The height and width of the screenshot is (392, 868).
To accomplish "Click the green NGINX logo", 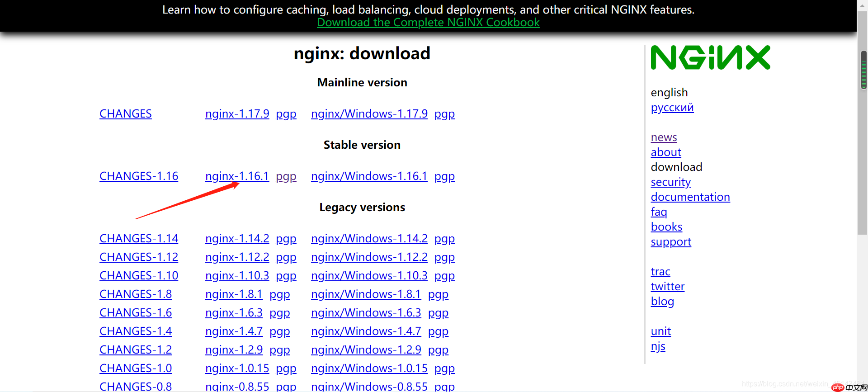I will [x=710, y=57].
